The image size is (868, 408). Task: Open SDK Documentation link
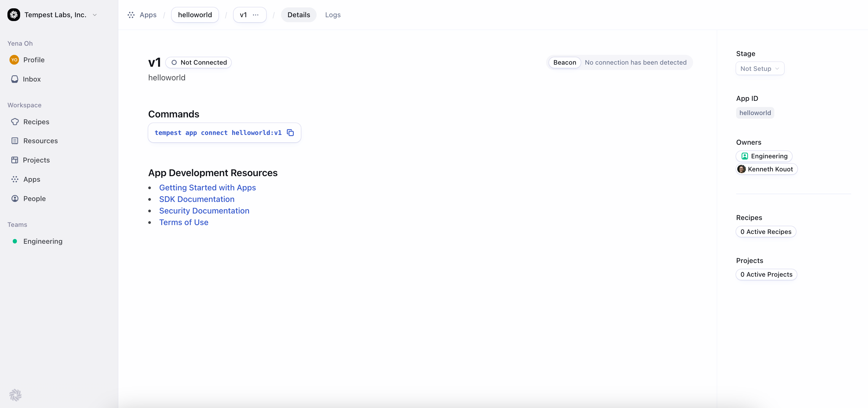(x=197, y=199)
